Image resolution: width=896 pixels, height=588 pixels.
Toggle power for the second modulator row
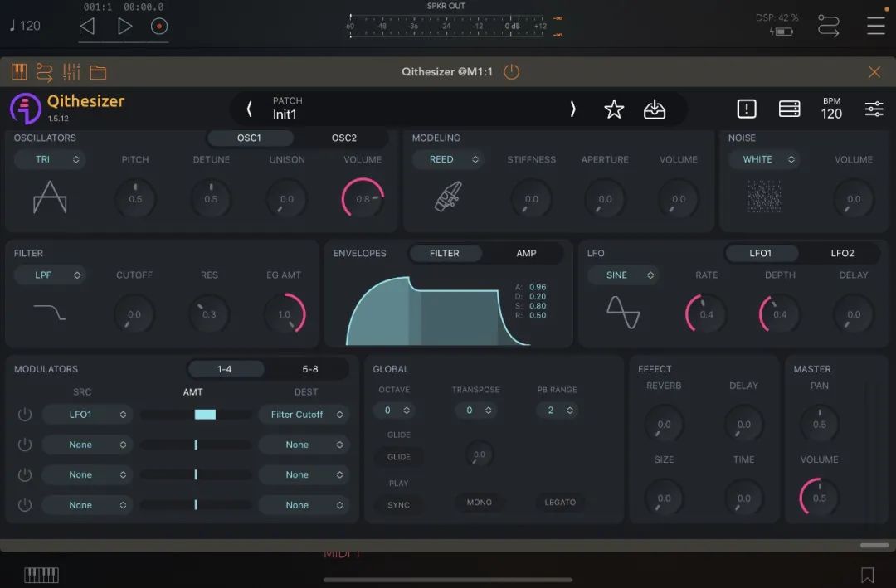click(25, 445)
